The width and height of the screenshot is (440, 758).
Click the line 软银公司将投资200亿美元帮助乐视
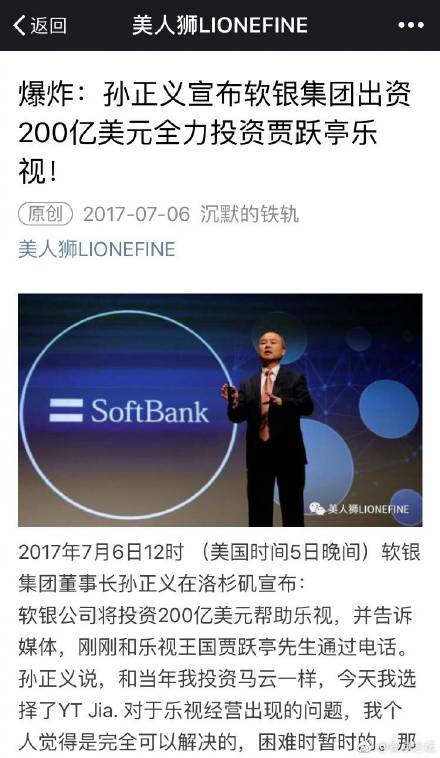176,615
